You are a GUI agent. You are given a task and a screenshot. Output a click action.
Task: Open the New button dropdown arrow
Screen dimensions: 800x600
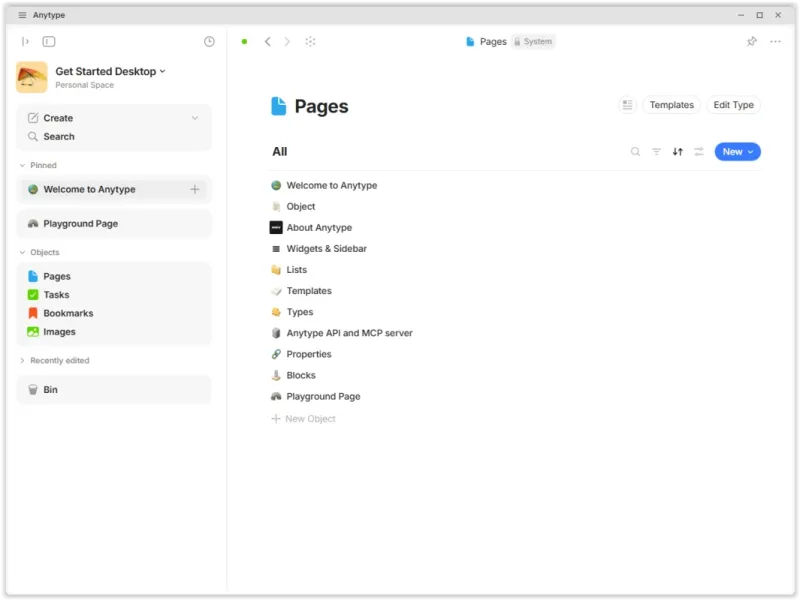click(751, 152)
